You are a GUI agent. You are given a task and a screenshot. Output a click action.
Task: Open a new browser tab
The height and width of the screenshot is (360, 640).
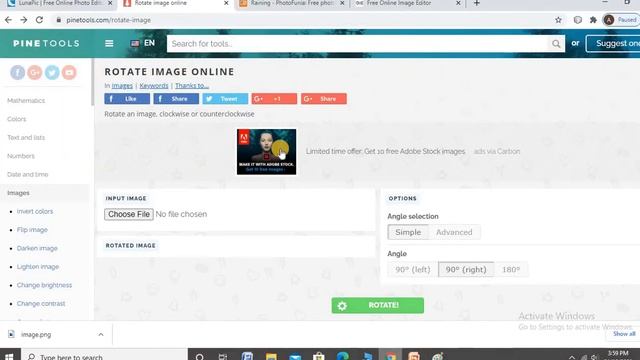tap(476, 3)
